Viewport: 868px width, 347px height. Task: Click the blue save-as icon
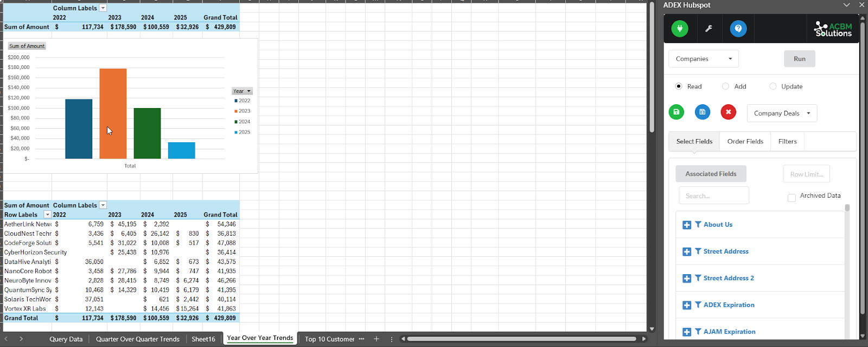tap(702, 112)
